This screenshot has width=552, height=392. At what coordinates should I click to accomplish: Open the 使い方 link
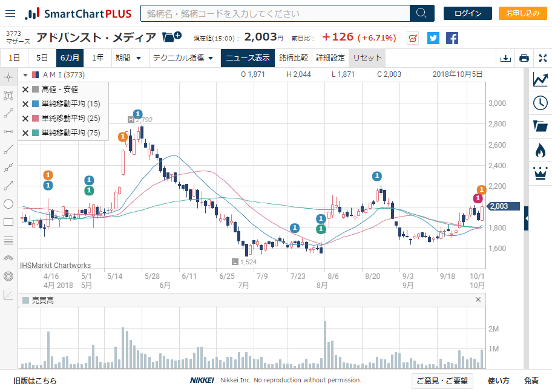[x=498, y=381]
